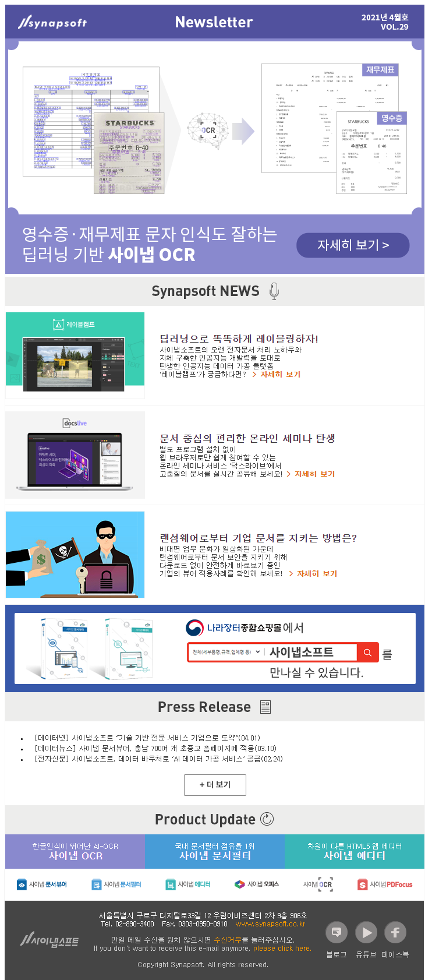Click the 2021년 4월호 VOL.29 text

[x=385, y=22]
